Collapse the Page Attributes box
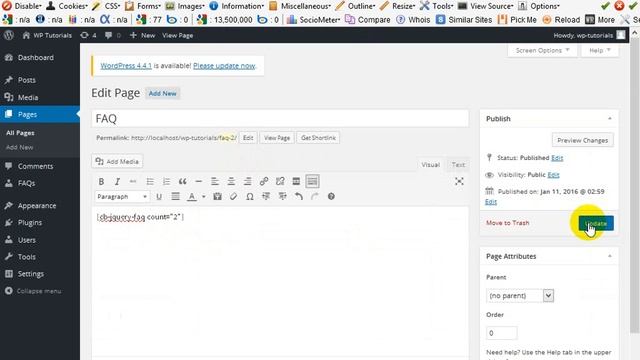640x360 pixels. [x=610, y=256]
